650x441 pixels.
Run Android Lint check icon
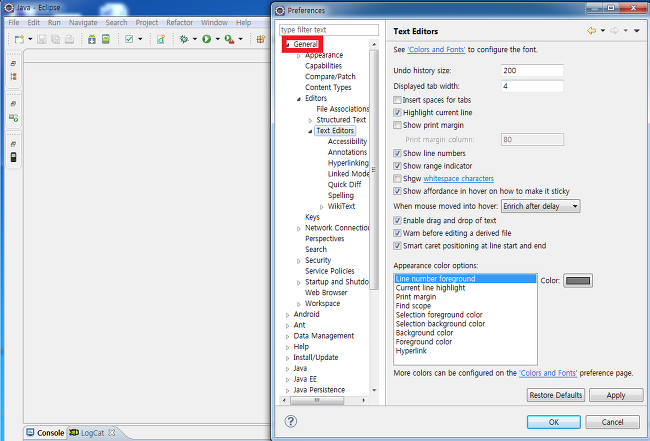click(x=129, y=39)
